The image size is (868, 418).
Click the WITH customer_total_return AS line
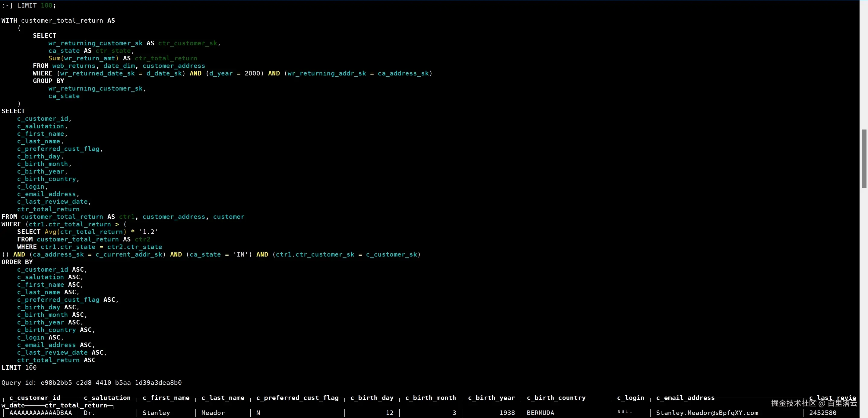click(x=58, y=21)
